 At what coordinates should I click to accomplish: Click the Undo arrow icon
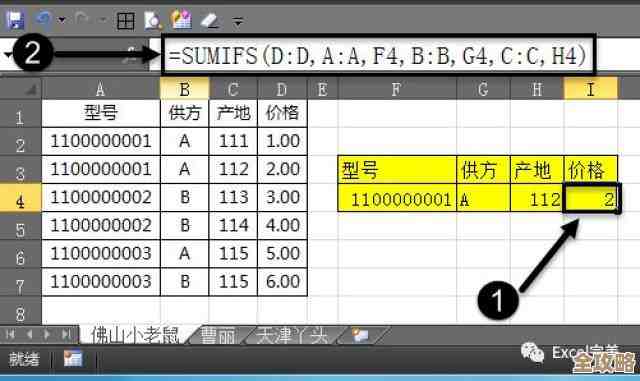(43, 18)
